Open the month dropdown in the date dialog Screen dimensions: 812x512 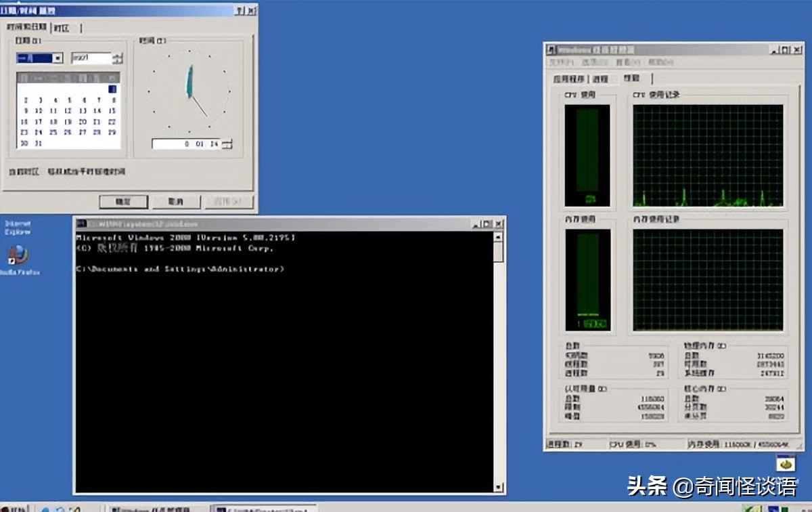(58, 58)
